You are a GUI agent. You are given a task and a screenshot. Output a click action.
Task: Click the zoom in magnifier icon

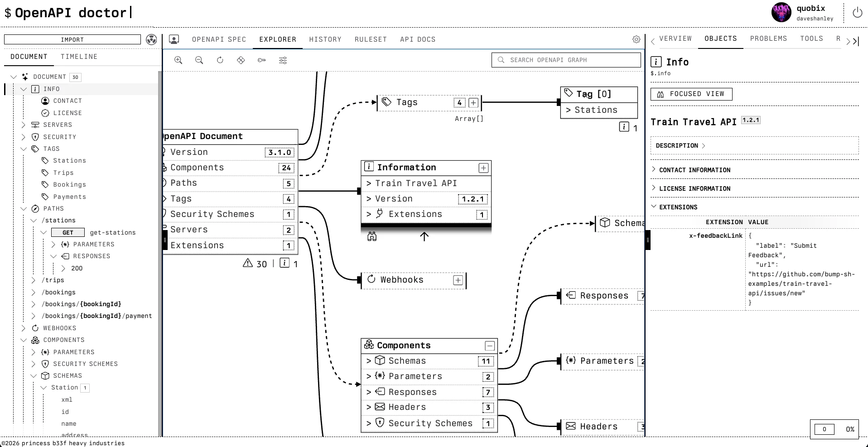pyautogui.click(x=178, y=60)
